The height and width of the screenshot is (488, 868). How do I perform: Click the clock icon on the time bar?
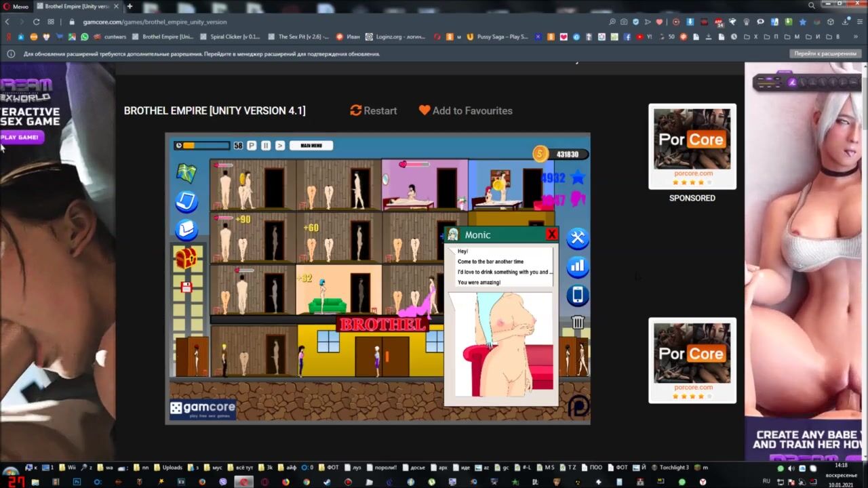click(178, 145)
